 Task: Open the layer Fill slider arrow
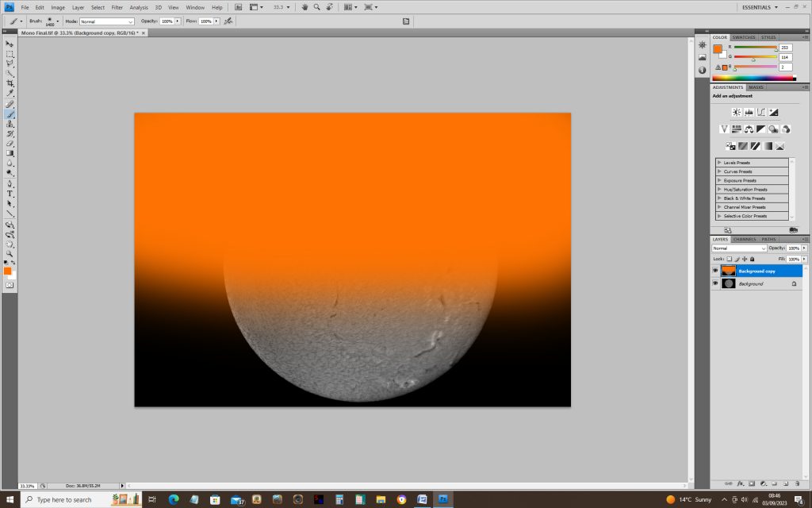[804, 259]
